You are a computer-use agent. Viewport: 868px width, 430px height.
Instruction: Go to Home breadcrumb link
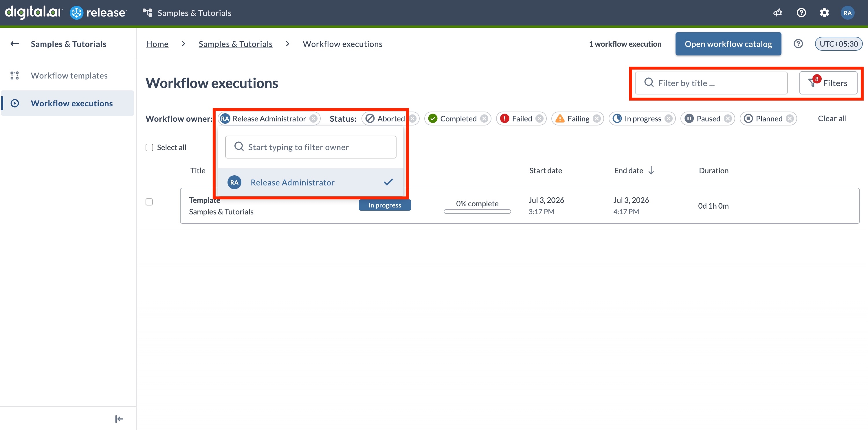point(157,44)
